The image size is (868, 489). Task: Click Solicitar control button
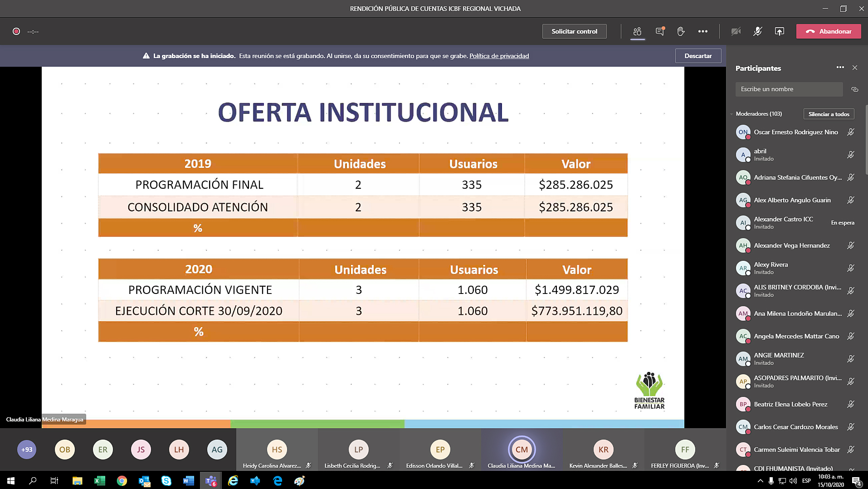click(574, 31)
